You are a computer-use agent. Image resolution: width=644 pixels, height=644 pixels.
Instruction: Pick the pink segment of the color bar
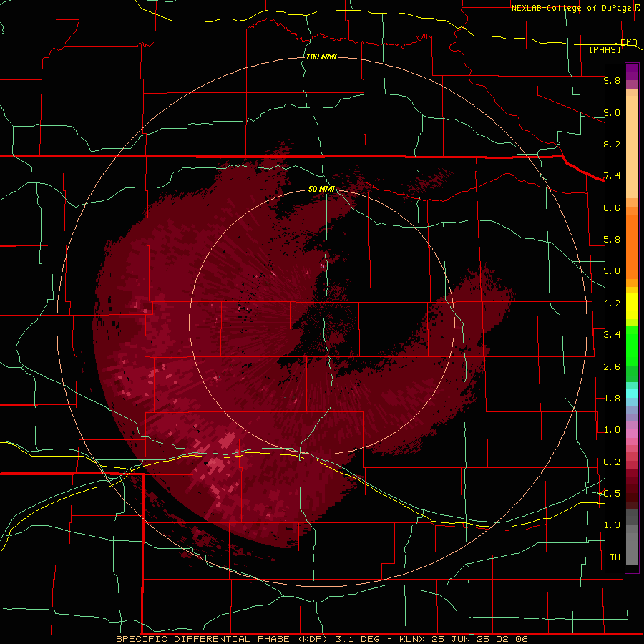coord(632,434)
